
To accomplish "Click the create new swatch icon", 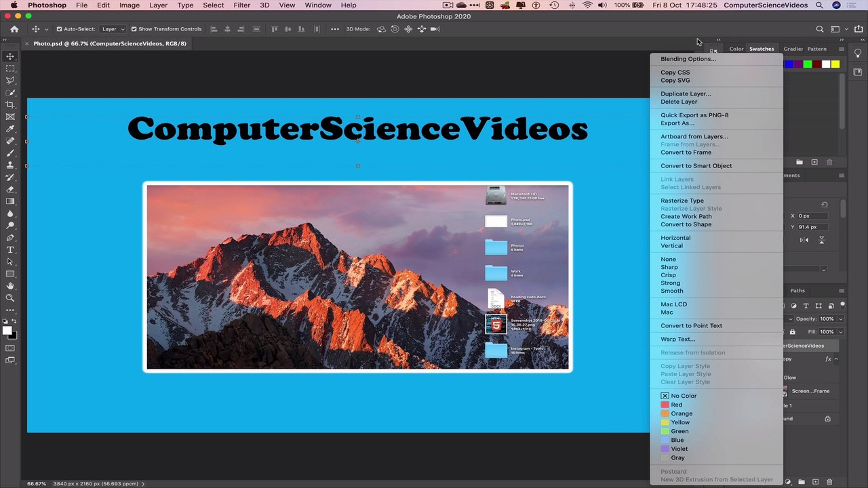I will click(x=814, y=162).
